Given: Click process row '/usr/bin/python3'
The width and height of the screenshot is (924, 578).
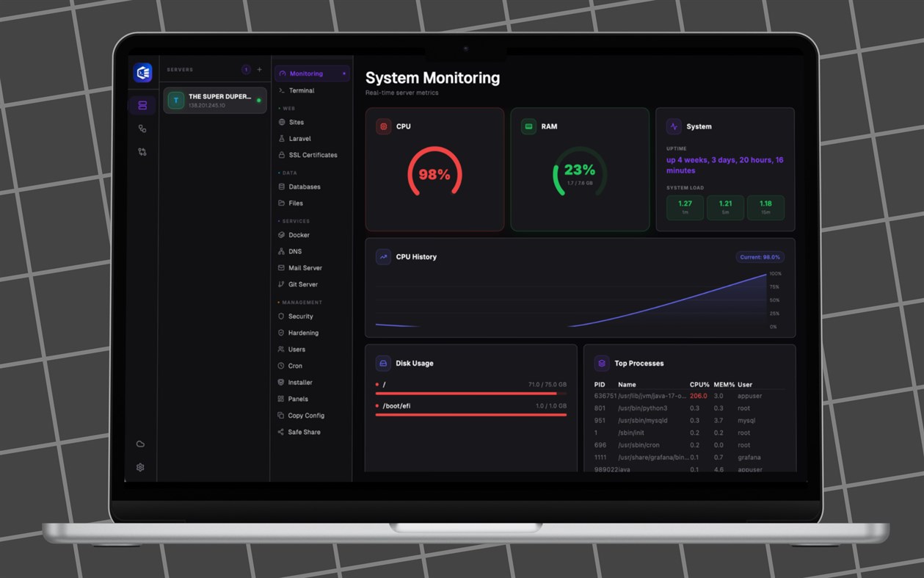Looking at the screenshot, I should coord(688,408).
